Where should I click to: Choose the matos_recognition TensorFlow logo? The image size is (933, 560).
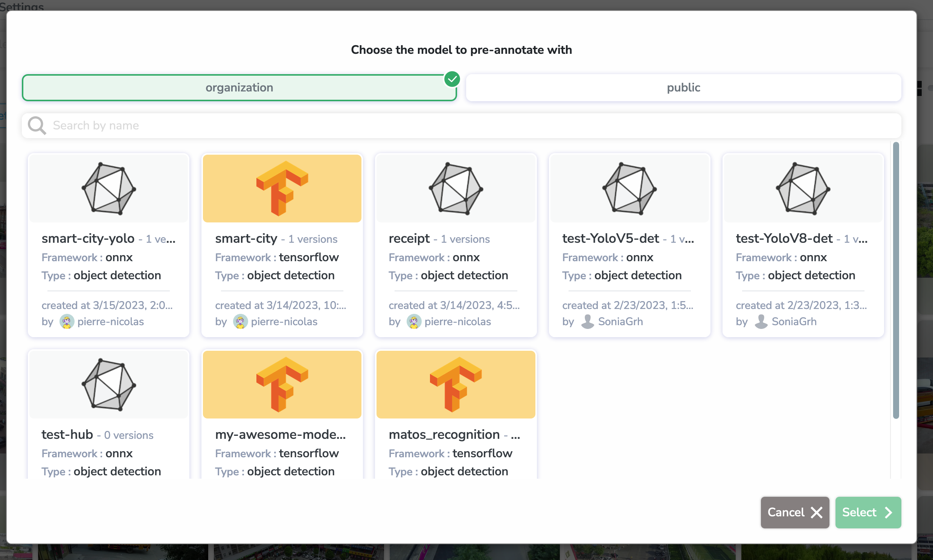coord(456,385)
